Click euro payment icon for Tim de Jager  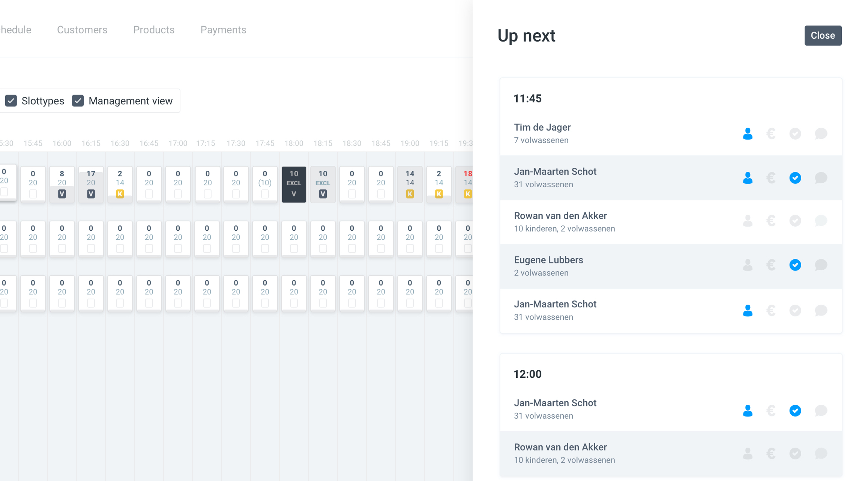[771, 134]
